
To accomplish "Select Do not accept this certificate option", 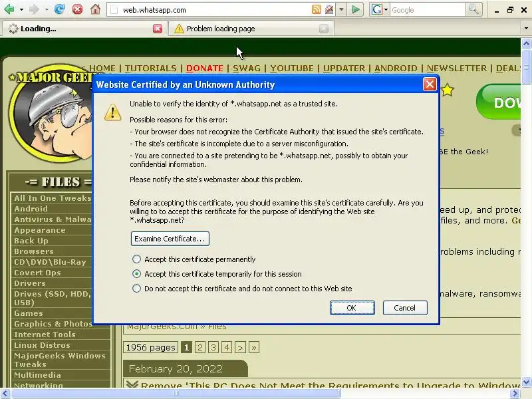I will [136, 289].
